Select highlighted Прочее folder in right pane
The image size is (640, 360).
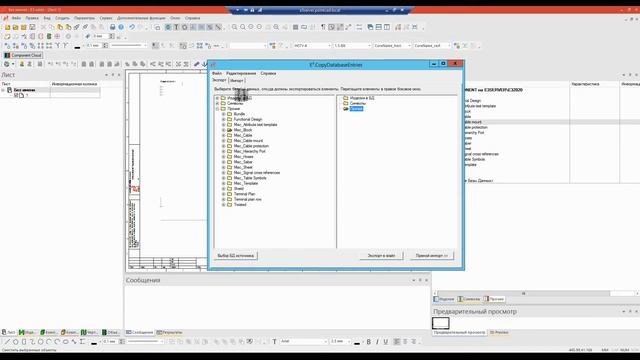click(x=356, y=109)
